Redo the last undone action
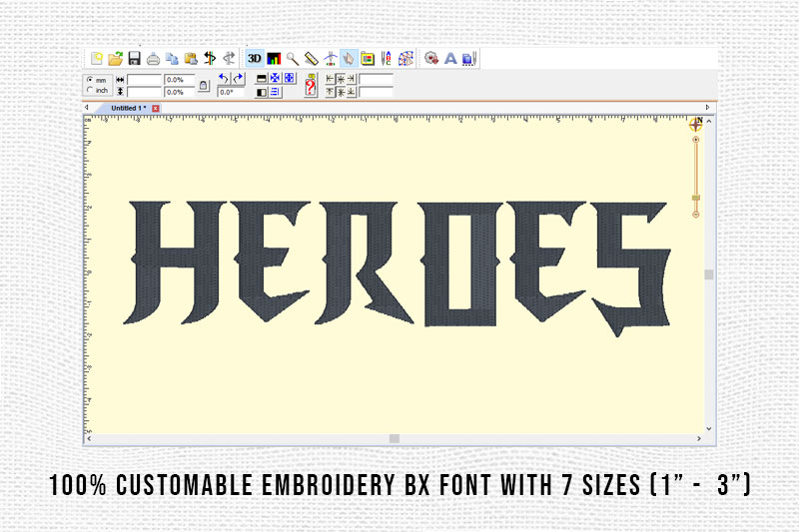 tap(229, 59)
